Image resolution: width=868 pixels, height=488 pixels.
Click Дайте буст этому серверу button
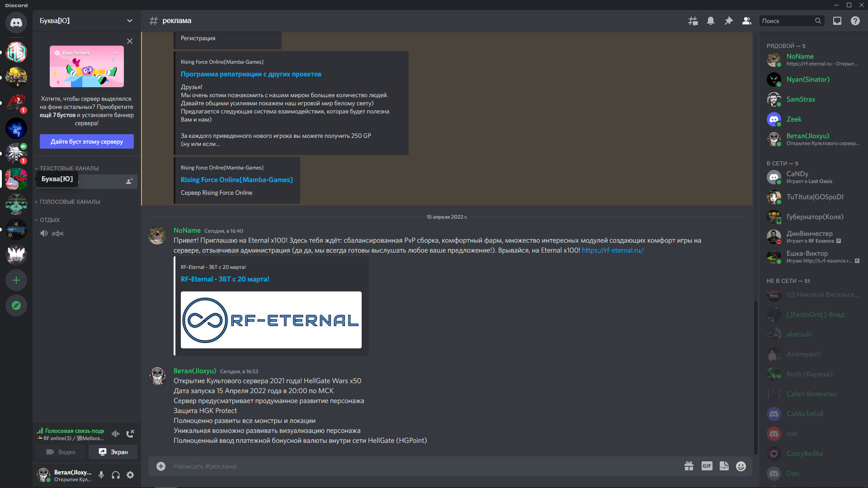(87, 141)
